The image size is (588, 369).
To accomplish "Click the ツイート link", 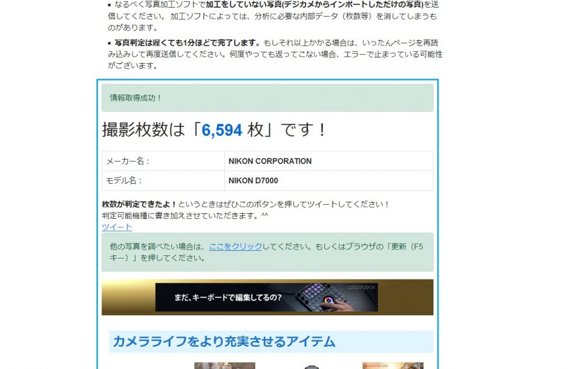I will click(x=116, y=227).
